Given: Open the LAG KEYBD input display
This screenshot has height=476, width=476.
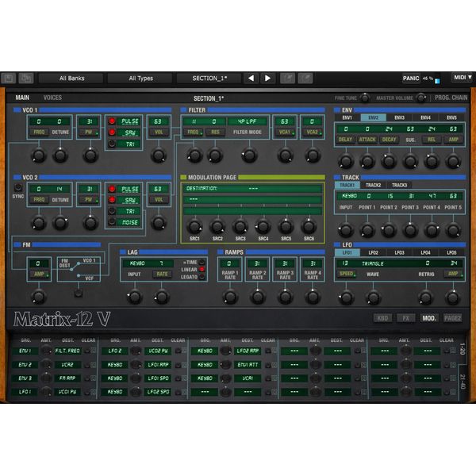Looking at the screenshot, I should (137, 263).
